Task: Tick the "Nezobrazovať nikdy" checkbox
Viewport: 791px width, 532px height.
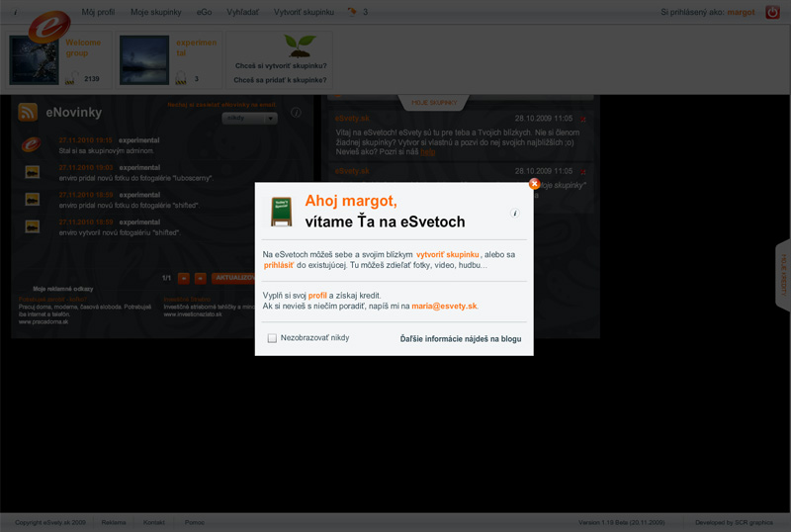Action: tap(272, 338)
